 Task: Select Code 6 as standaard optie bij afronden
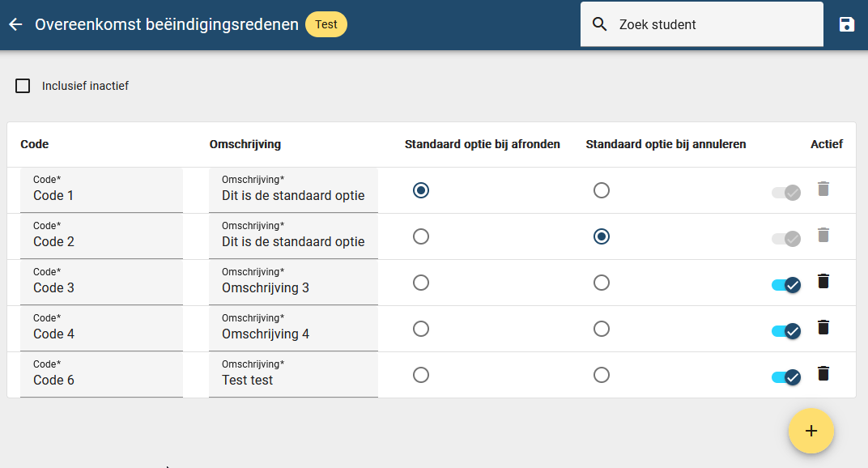[421, 375]
